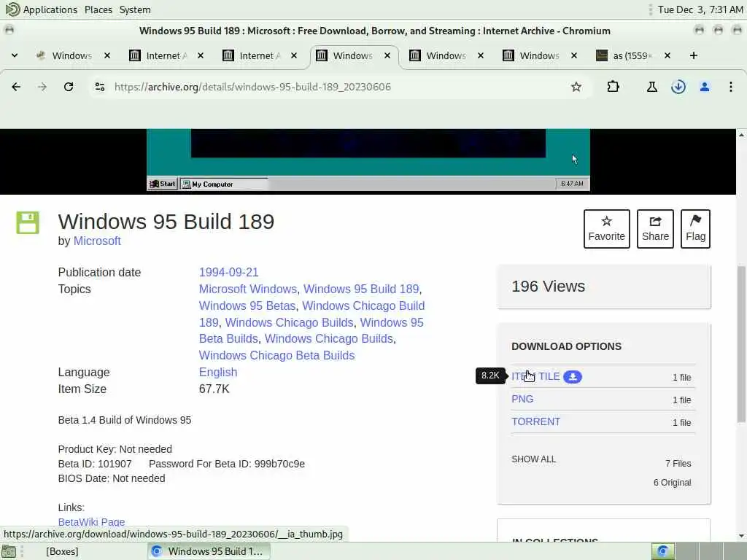747x560 pixels.
Task: Open the user profile icon
Action: pyautogui.click(x=705, y=87)
